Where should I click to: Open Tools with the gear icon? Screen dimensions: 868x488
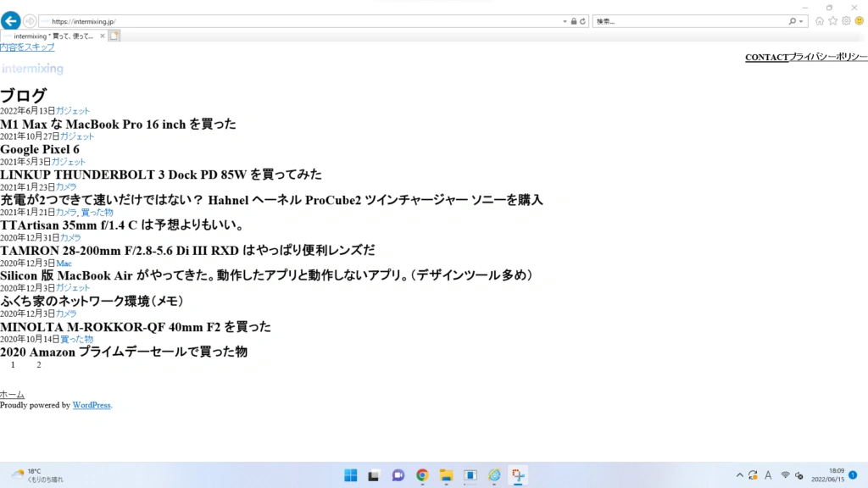846,21
